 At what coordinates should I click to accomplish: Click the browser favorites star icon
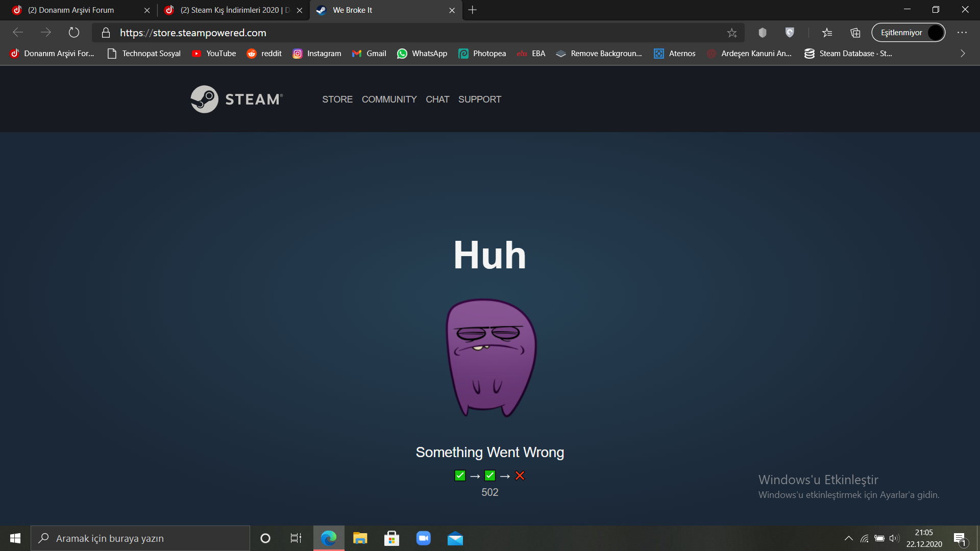(x=732, y=32)
